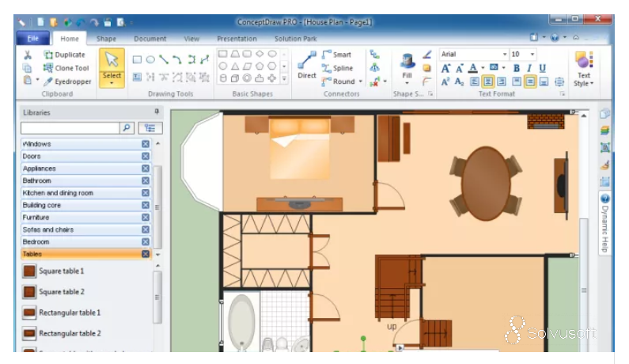Close the Windows library
This screenshot has width=629, height=364.
146,144
